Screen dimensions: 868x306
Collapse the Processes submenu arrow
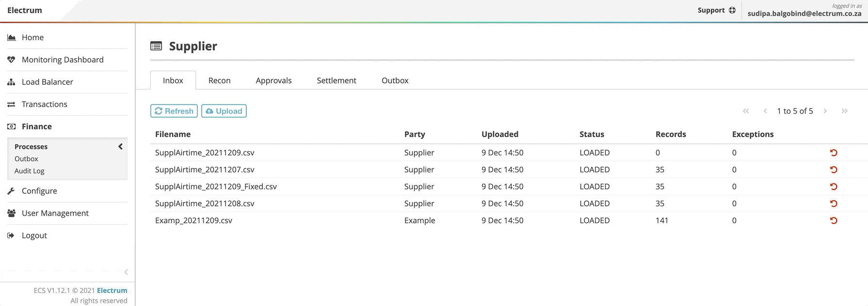[120, 146]
